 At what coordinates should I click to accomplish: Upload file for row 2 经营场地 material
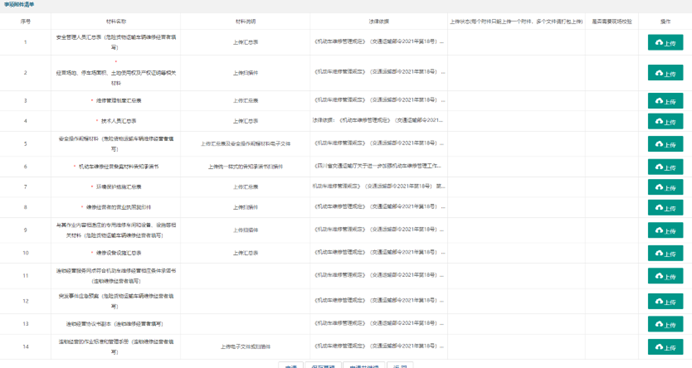pyautogui.click(x=665, y=73)
